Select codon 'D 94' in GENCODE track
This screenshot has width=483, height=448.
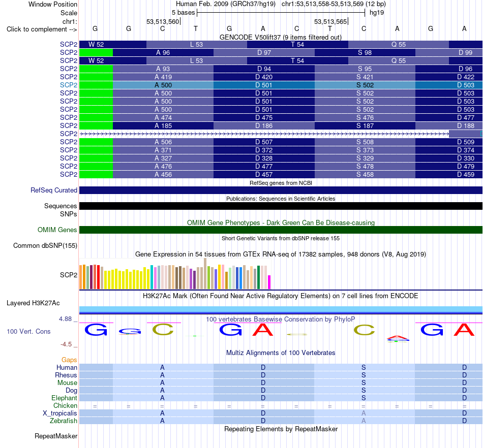(x=264, y=69)
